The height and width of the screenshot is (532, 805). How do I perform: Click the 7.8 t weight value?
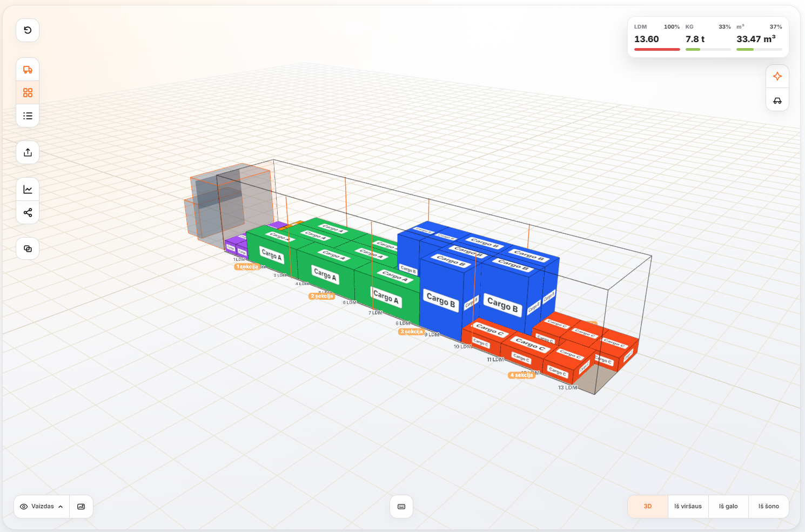tap(695, 39)
